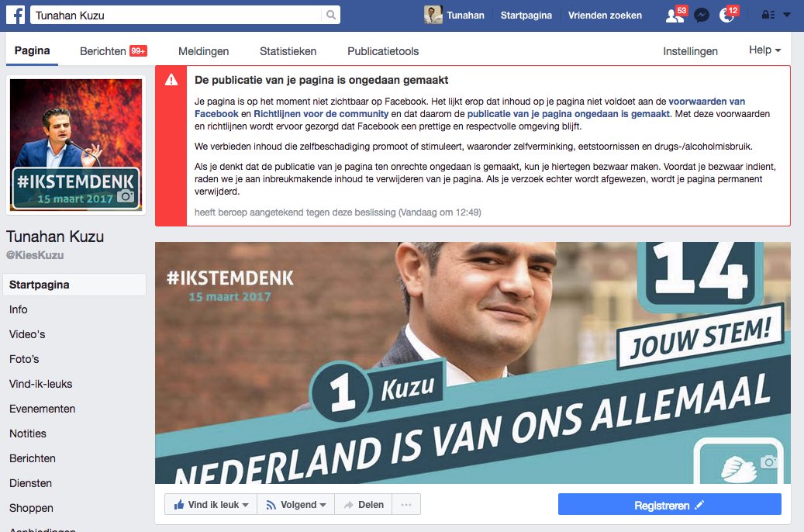Expand the Help dropdown
804x532 pixels.
click(x=764, y=50)
